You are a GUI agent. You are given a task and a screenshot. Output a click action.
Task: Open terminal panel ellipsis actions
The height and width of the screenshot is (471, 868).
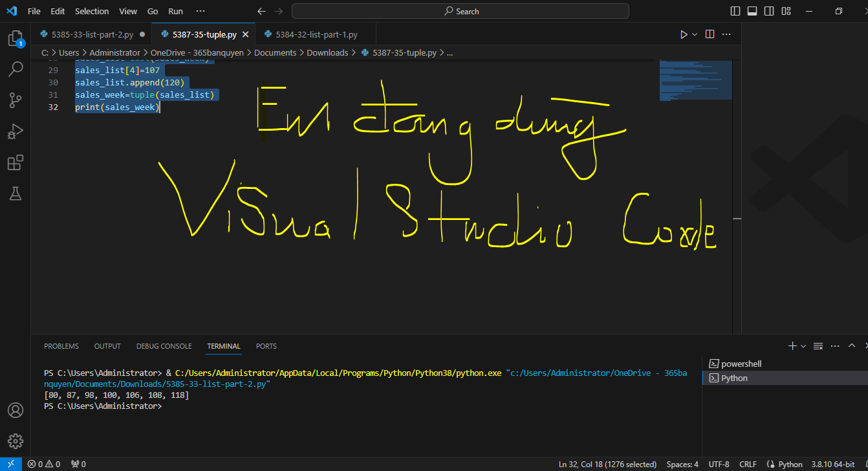(835, 346)
